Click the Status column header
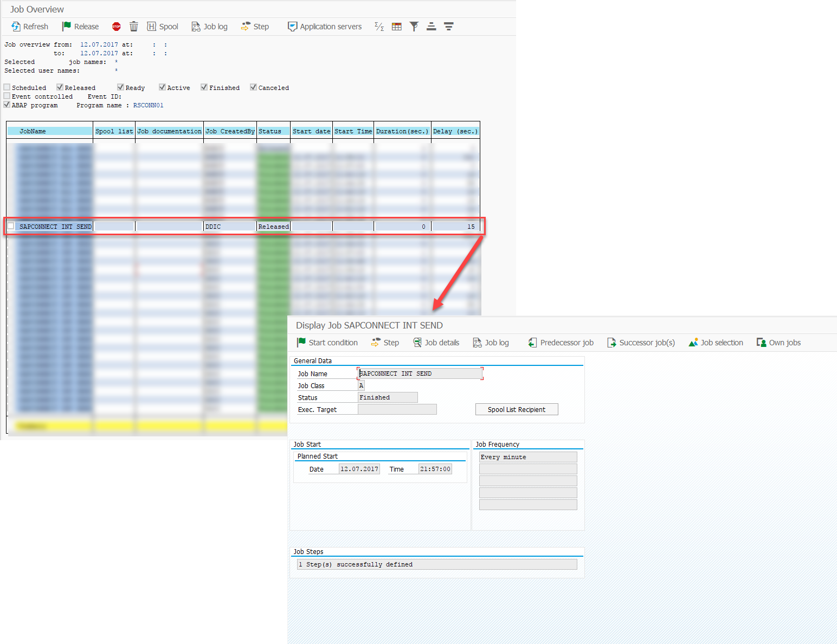 coord(274,131)
